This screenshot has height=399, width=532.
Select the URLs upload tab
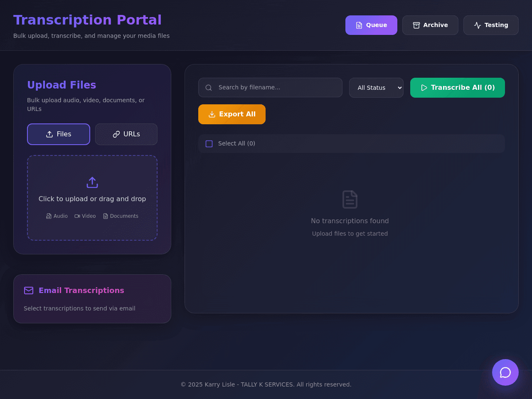126,134
